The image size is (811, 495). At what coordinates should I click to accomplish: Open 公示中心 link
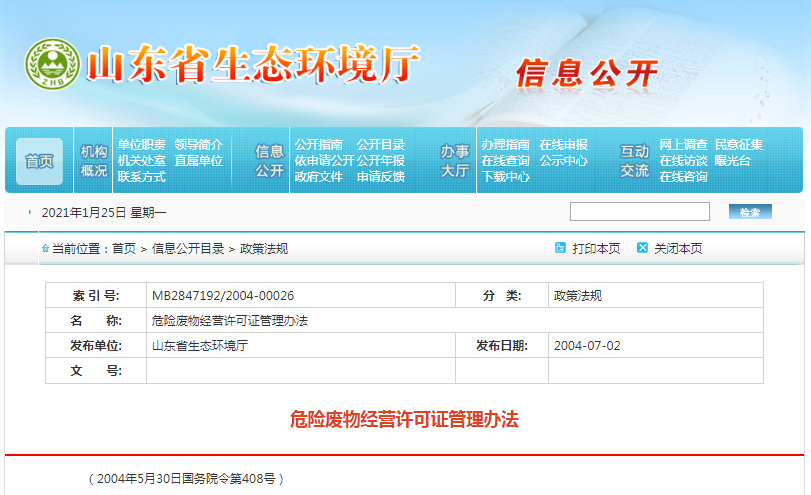[x=564, y=160]
